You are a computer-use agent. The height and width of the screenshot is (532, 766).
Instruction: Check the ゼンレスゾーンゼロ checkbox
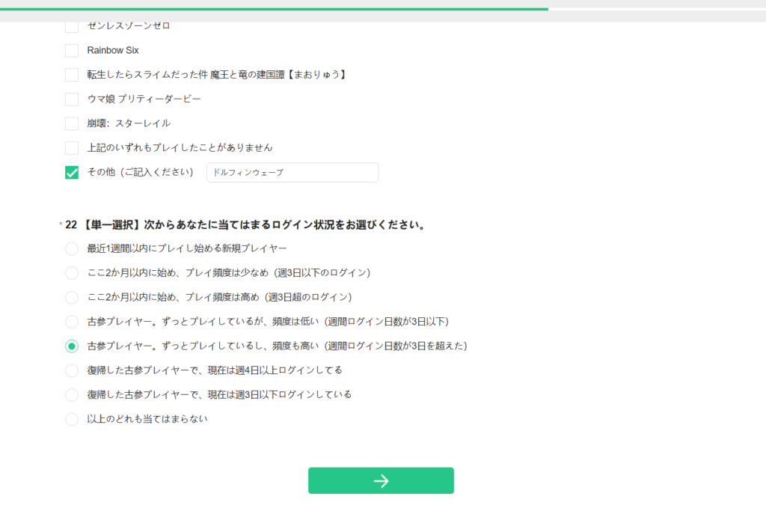(x=72, y=26)
